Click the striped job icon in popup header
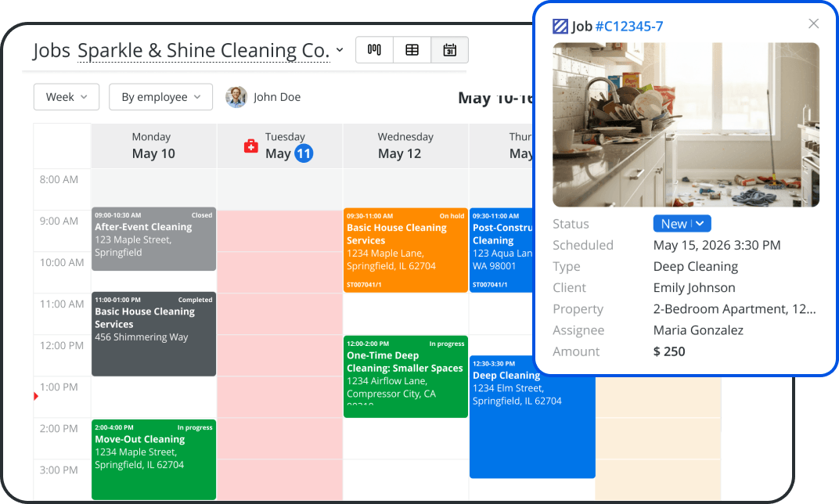Viewport: 839px width, 504px height. [x=560, y=26]
